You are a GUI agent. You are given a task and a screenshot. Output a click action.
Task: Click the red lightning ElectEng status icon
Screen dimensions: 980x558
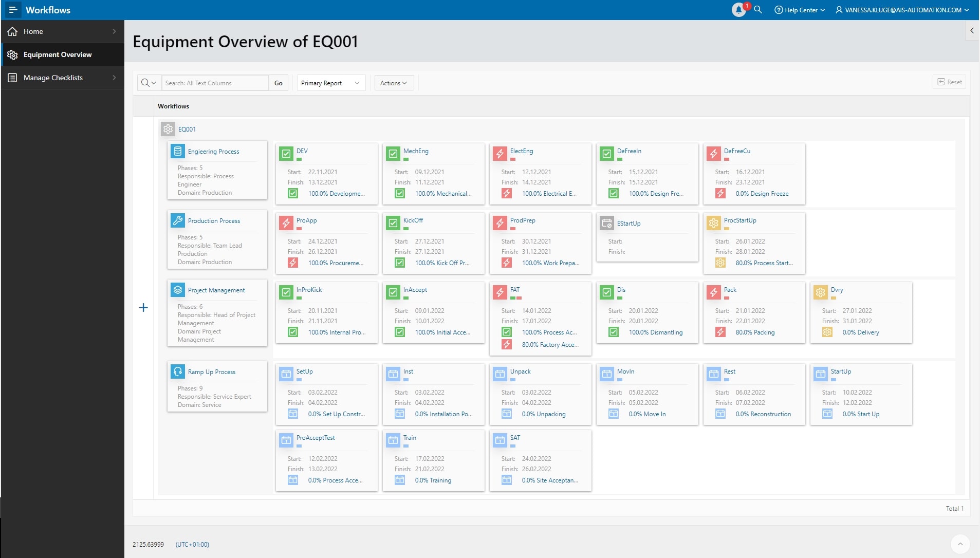click(x=500, y=153)
